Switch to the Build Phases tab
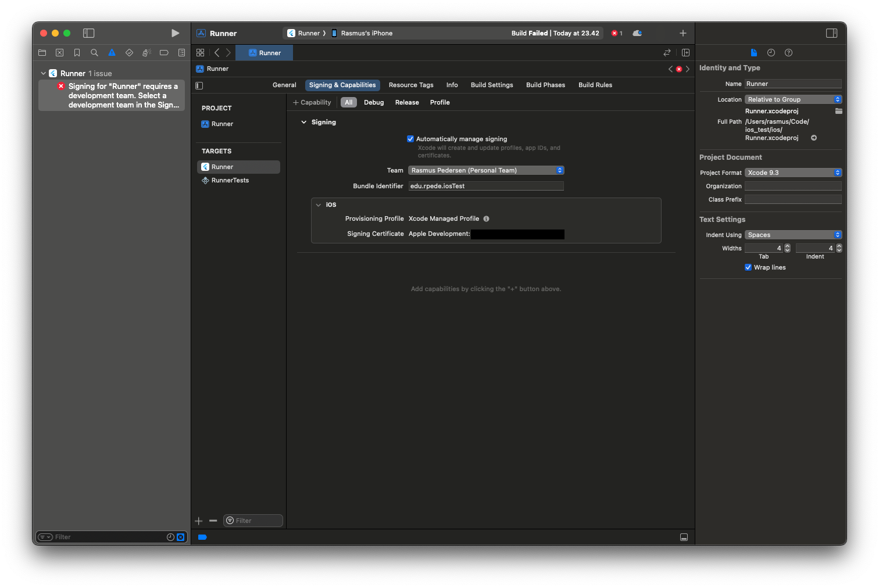The height and width of the screenshot is (588, 879). [x=545, y=85]
